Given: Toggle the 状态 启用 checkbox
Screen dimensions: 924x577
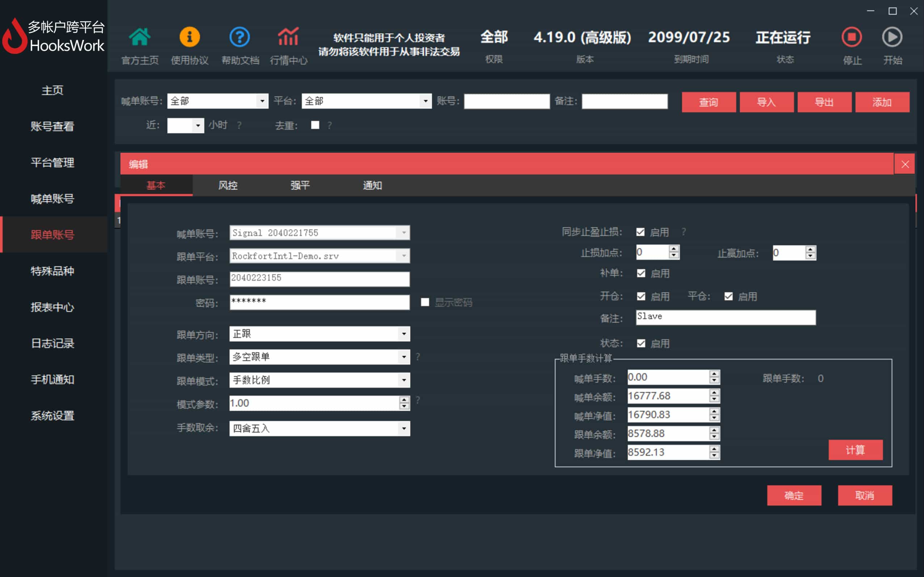Looking at the screenshot, I should (641, 344).
